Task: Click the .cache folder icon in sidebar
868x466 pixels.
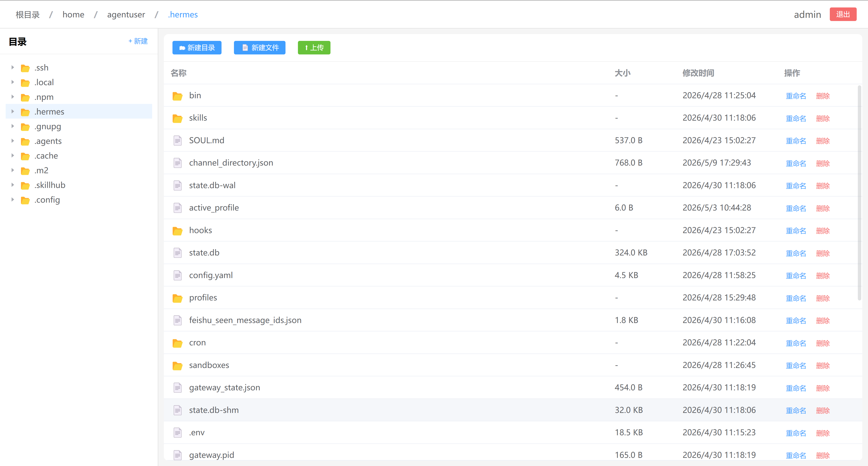Action: pyautogui.click(x=25, y=156)
